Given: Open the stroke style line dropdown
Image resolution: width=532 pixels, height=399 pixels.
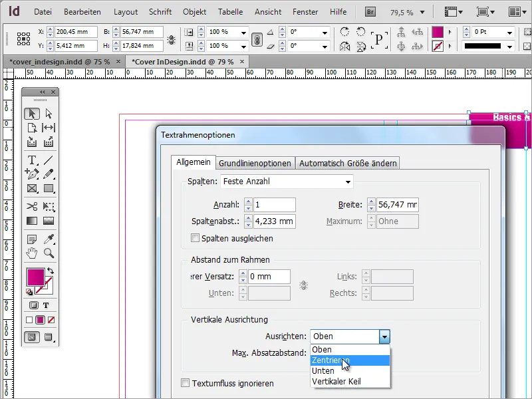Looking at the screenshot, I should click(509, 47).
